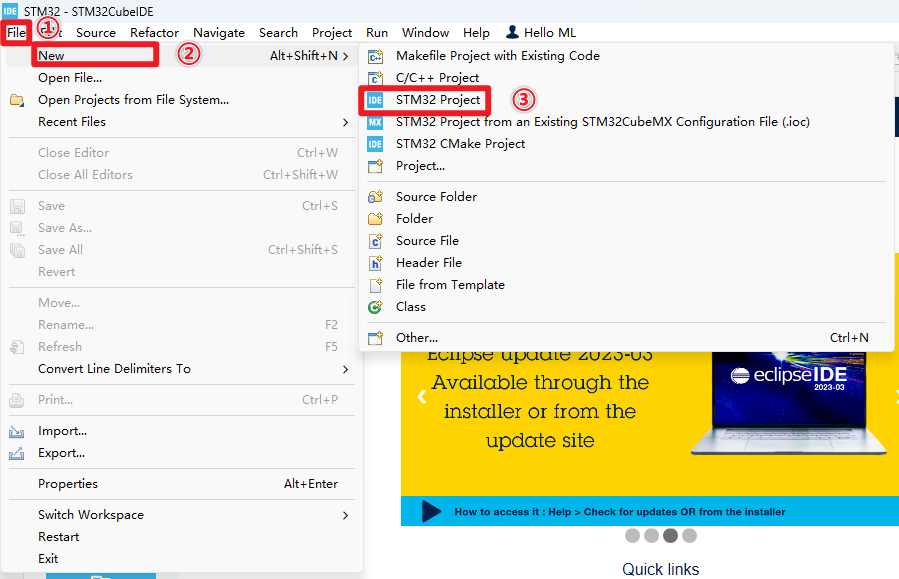Choose Open File... from File menu

point(183,77)
